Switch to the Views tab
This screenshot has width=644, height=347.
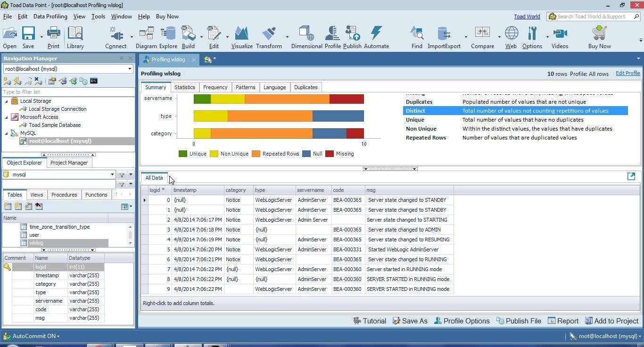click(36, 195)
